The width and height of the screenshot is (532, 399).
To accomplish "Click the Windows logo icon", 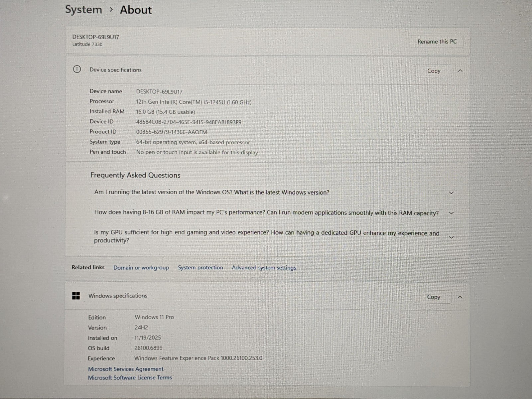I will click(x=76, y=296).
